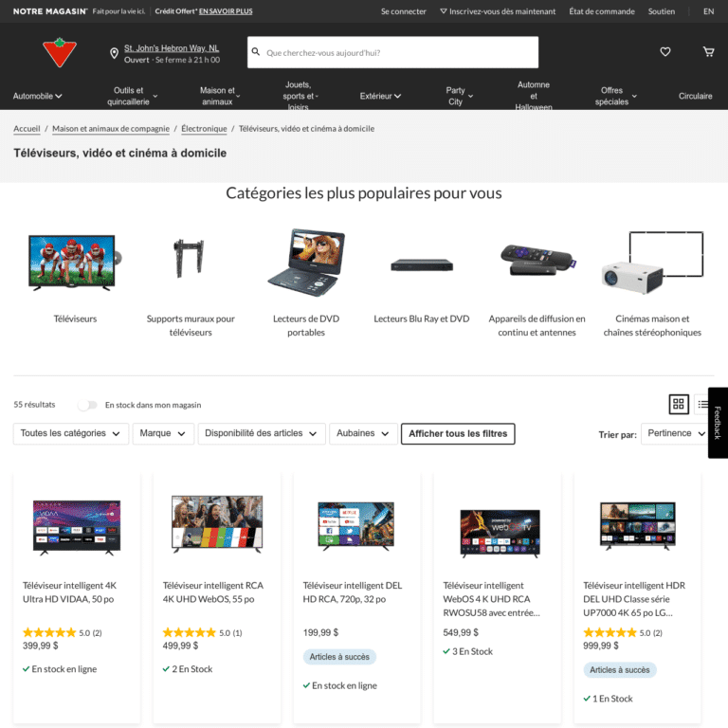
Task: Expand the Marque filter dropdown
Action: [163, 433]
